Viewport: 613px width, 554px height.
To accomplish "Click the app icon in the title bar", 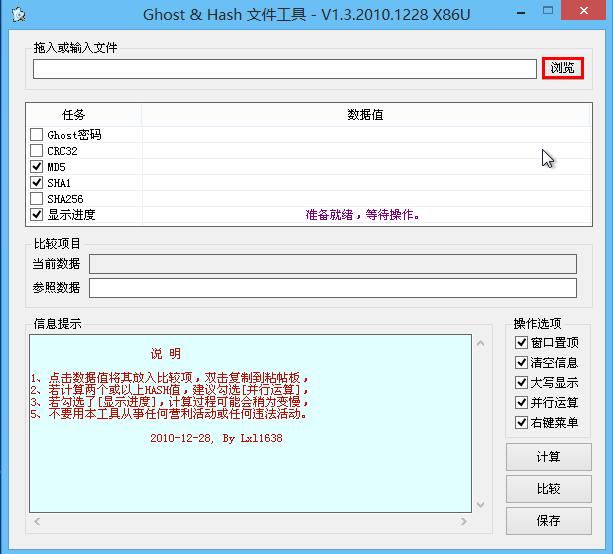I will (19, 14).
